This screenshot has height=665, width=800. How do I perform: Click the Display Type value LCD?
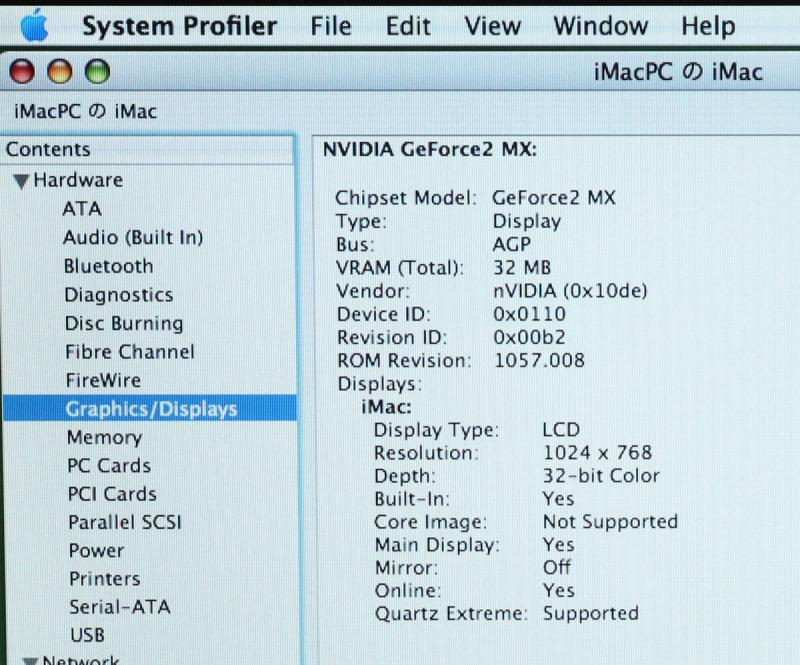561,430
